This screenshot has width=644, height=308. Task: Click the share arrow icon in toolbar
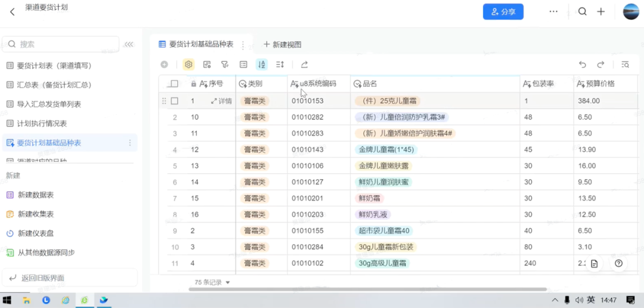point(304,64)
